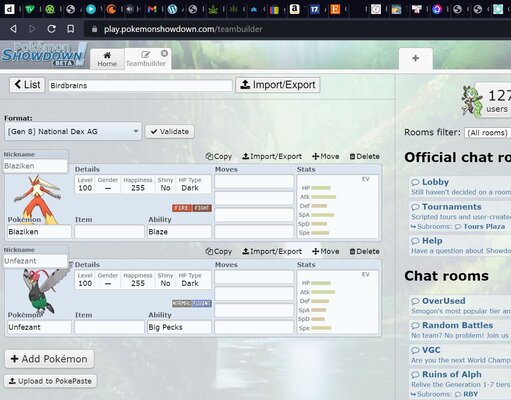Switch to the white 'd' browser tab
This screenshot has height=400, width=511.
[9, 9]
